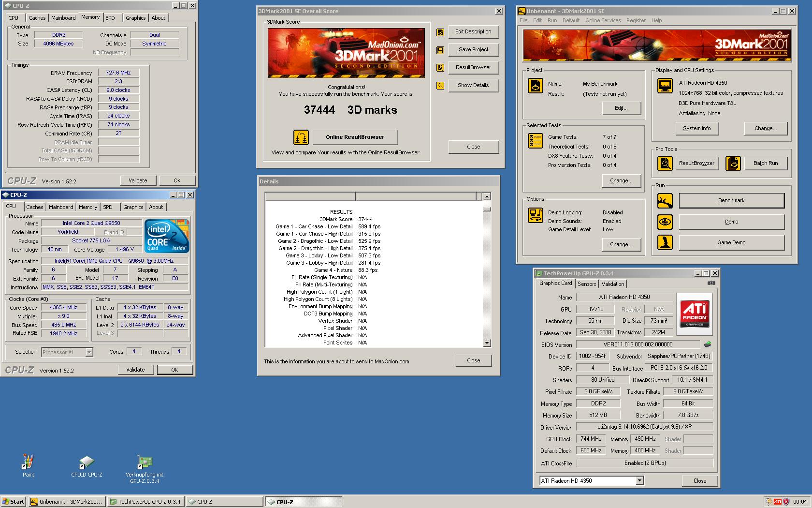This screenshot has width=812, height=508.
Task: Click Edit in the Project section
Action: [x=622, y=108]
